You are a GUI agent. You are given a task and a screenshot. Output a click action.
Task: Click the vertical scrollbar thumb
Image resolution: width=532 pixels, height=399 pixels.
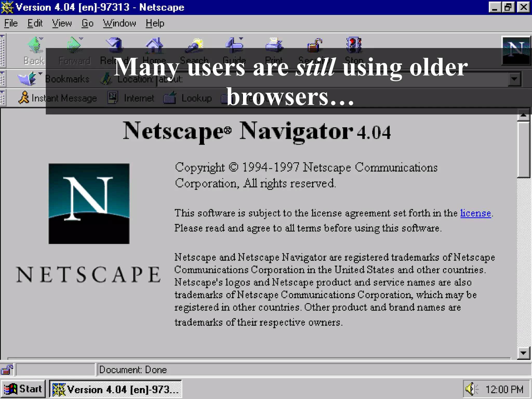tap(523, 150)
